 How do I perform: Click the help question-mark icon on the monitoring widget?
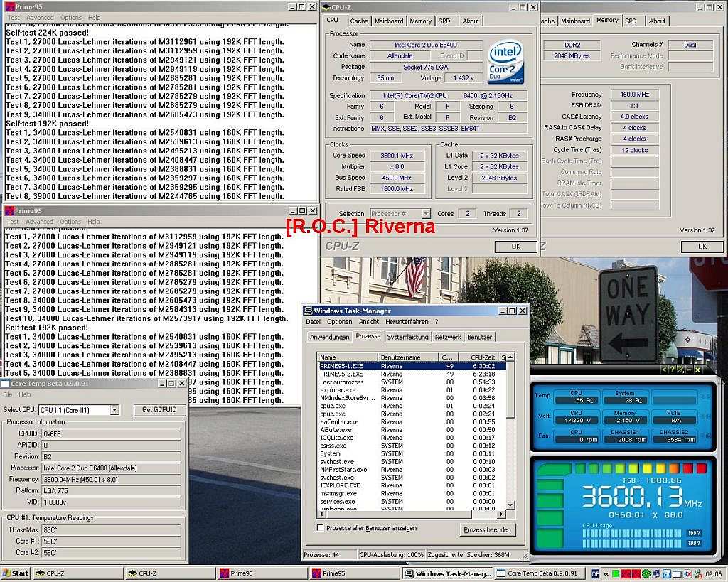tap(673, 370)
